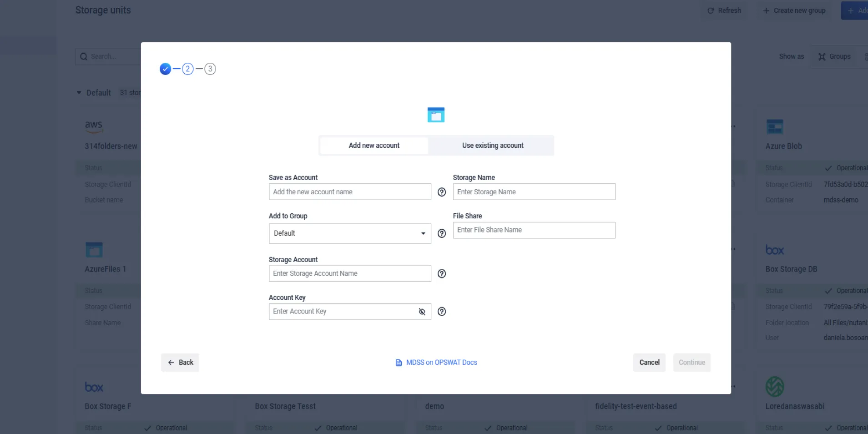Switch to Add new account tab
868x434 pixels.
(x=374, y=146)
